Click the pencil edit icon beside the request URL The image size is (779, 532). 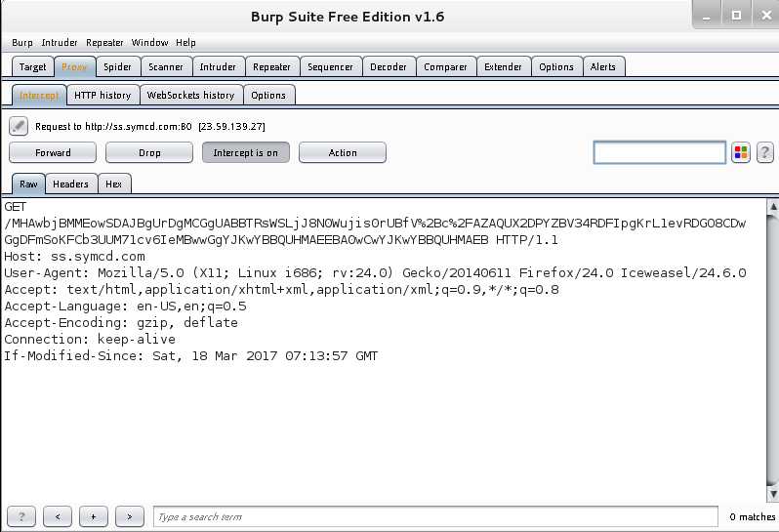click(19, 126)
